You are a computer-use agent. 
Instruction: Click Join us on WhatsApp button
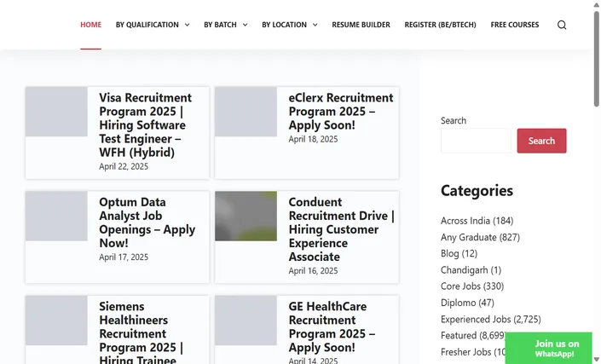coord(548,348)
